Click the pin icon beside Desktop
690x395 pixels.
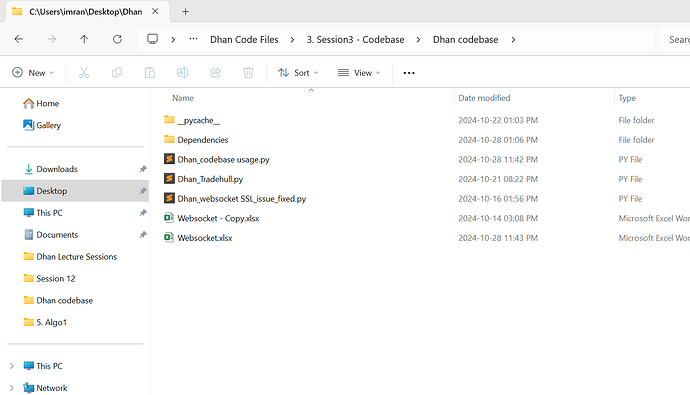[x=143, y=191]
